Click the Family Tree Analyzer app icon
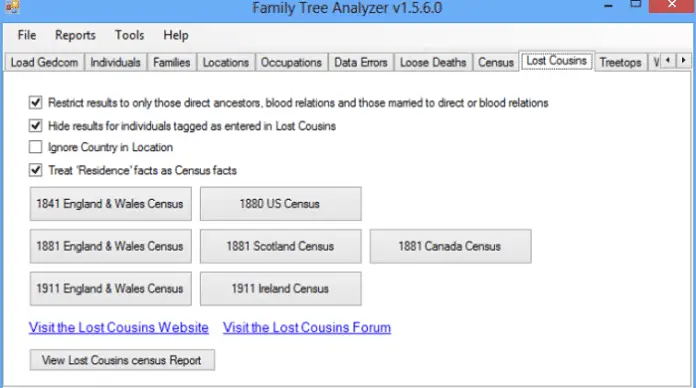 pyautogui.click(x=12, y=6)
